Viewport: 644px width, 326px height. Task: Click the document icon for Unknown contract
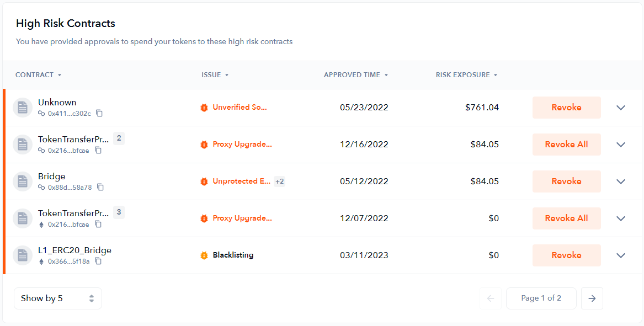coord(23,108)
